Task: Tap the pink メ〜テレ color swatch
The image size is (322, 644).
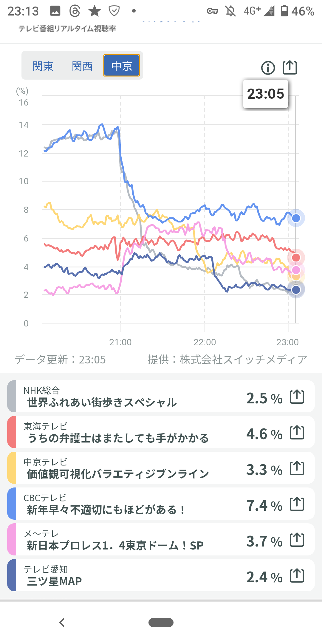Action: [12, 540]
